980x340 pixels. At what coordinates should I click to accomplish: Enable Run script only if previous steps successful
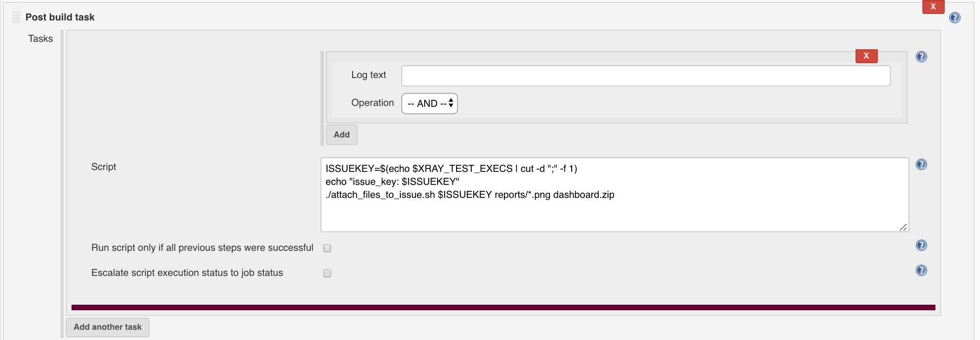[x=327, y=248]
